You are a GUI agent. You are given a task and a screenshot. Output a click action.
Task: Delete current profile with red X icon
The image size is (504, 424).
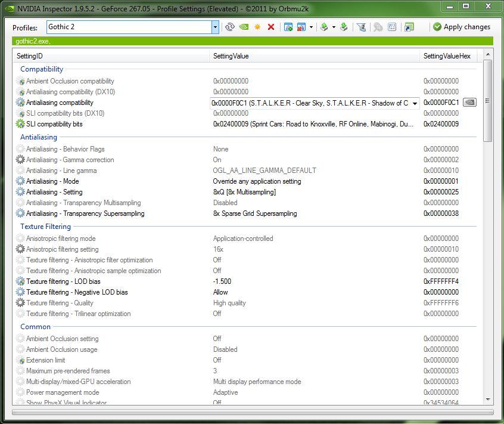click(271, 27)
